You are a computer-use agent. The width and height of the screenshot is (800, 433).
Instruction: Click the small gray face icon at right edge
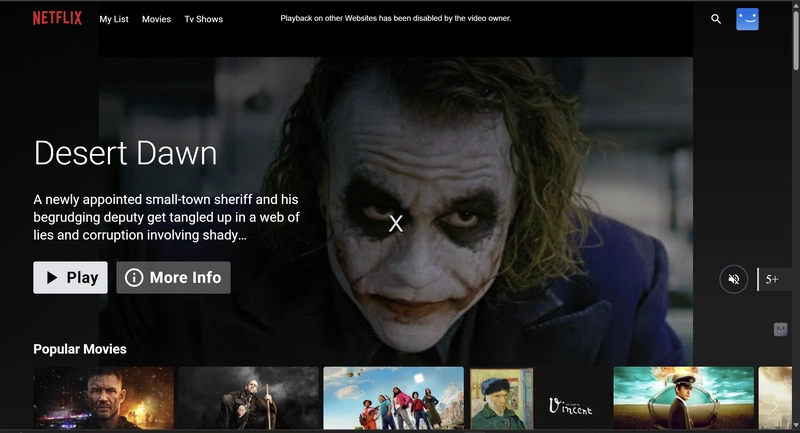[x=780, y=329]
